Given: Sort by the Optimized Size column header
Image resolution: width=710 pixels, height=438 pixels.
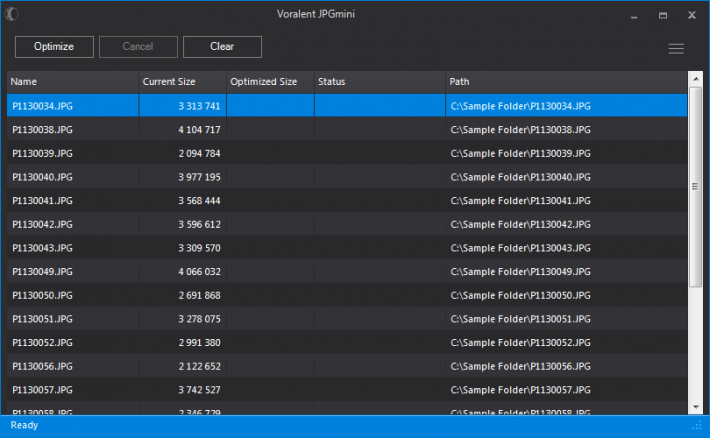Looking at the screenshot, I should coord(270,82).
